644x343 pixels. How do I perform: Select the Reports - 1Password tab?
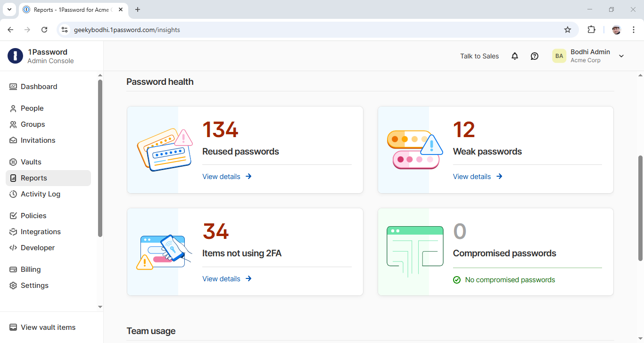point(73,9)
